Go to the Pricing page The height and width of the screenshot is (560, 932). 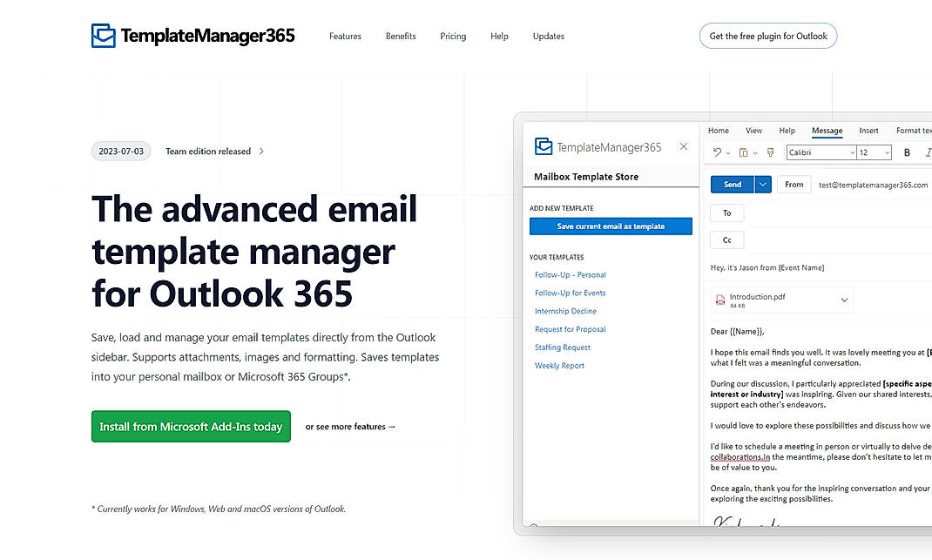pos(453,37)
